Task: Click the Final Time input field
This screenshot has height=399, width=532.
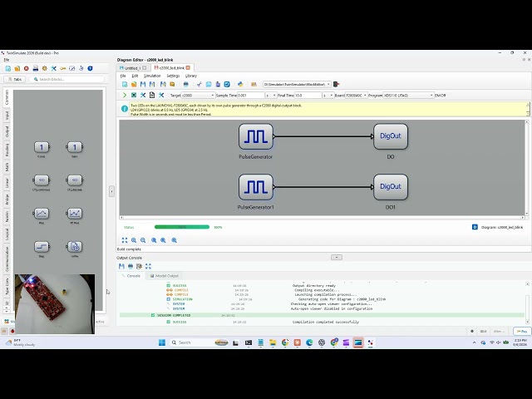Action: [x=308, y=96]
